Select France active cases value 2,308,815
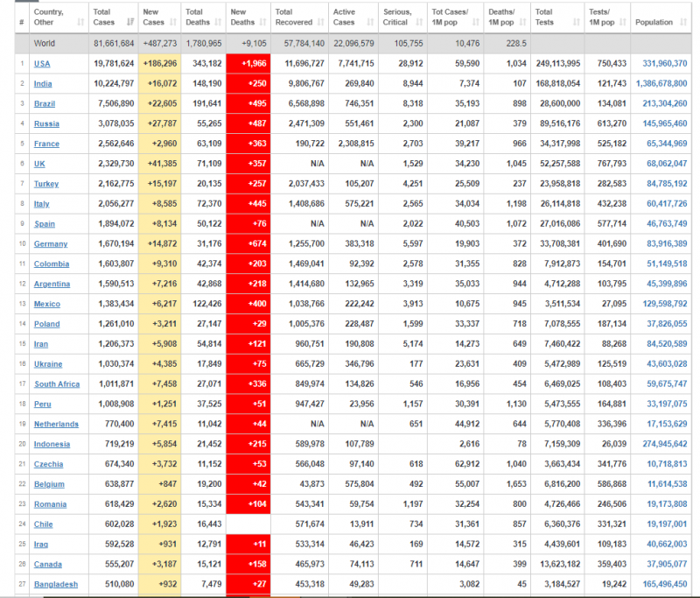Image resolution: width=700 pixels, height=598 pixels. click(x=356, y=144)
